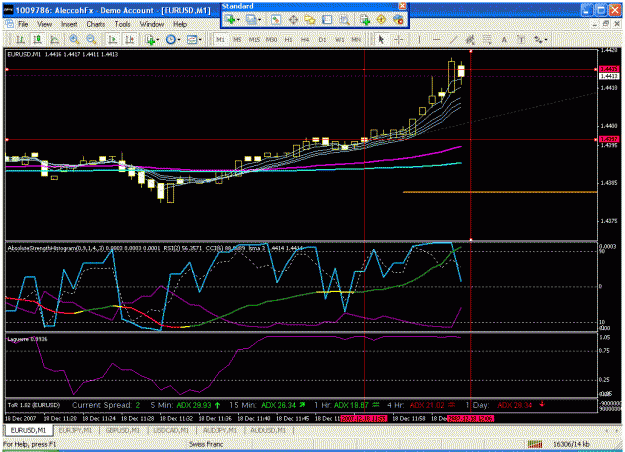Select the H1 timeframe button

click(288, 39)
